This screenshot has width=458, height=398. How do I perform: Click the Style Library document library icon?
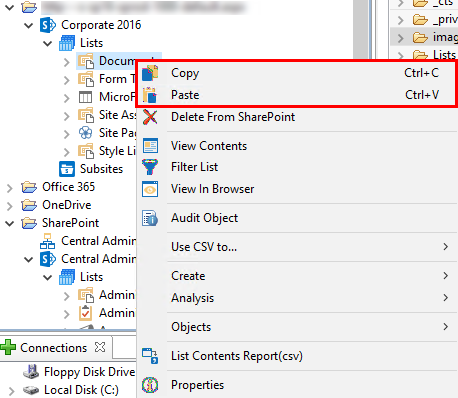[x=86, y=151]
